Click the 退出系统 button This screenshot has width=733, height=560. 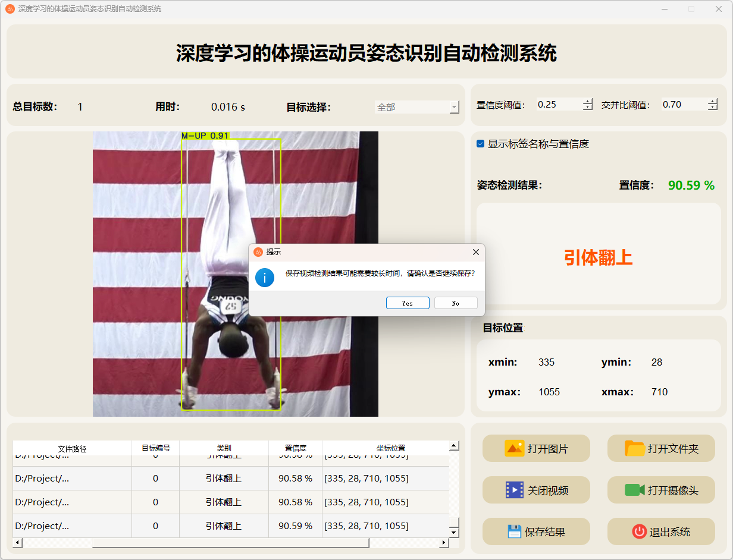point(661,531)
